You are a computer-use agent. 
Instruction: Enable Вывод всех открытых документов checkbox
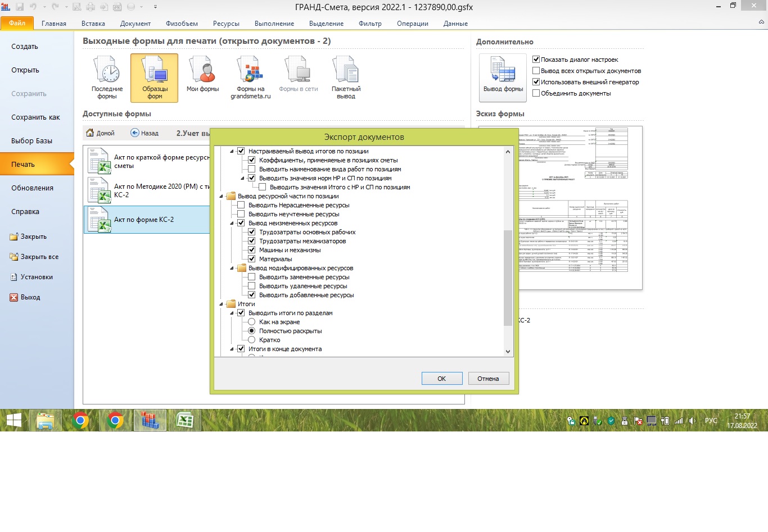536,71
